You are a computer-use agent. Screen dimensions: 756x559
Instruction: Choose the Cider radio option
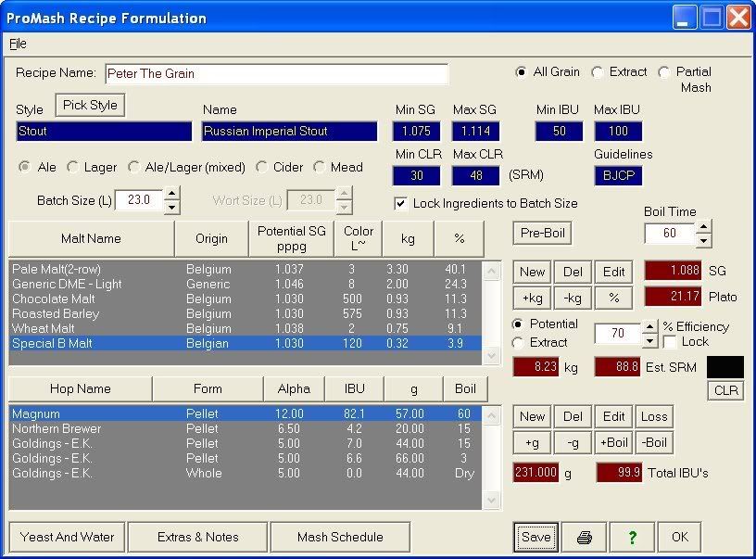261,168
